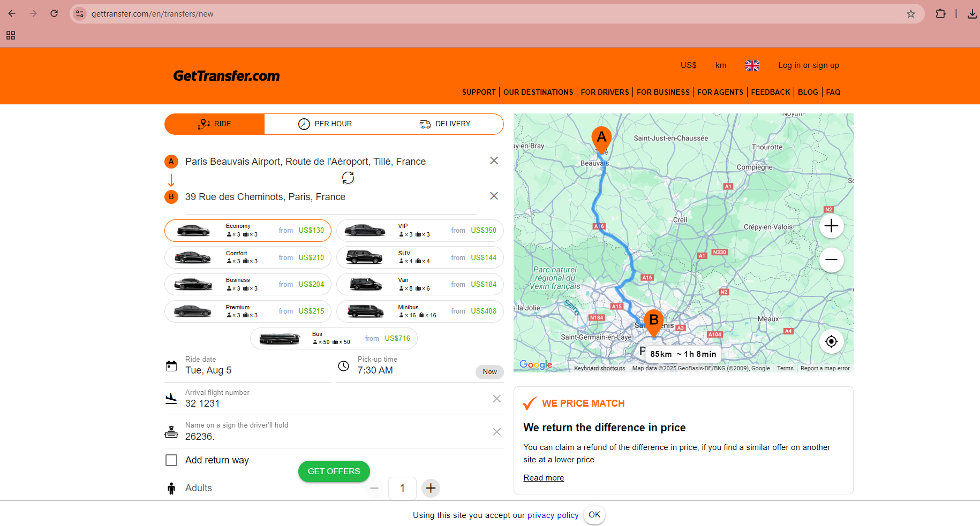This screenshot has height=526, width=980.
Task: Open the pick-up time clock icon
Action: (x=344, y=366)
